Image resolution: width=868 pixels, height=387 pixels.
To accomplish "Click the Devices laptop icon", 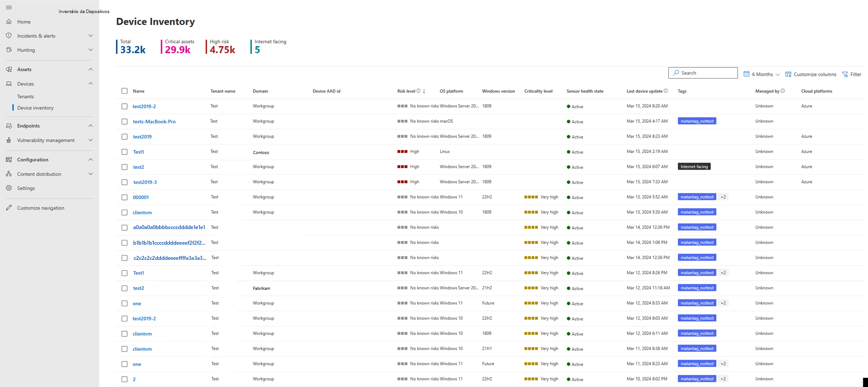I will (9, 84).
